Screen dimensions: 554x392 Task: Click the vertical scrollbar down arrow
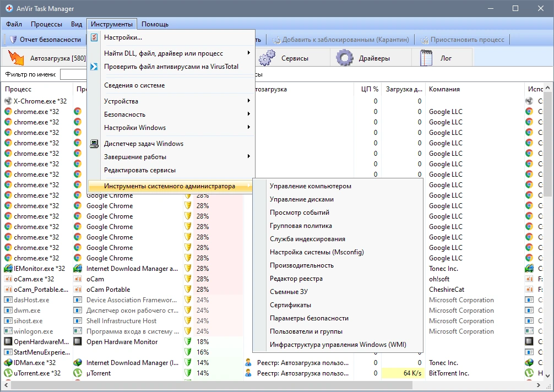click(x=547, y=375)
